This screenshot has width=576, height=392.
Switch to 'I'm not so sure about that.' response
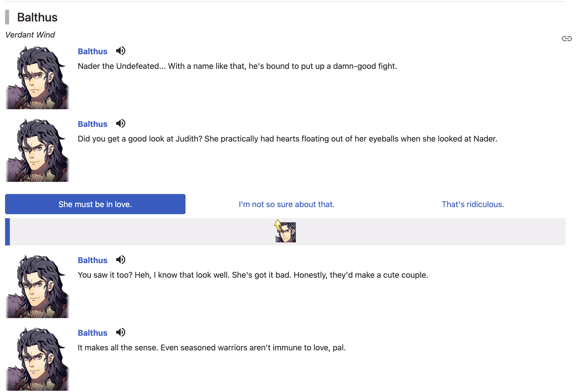coord(286,204)
